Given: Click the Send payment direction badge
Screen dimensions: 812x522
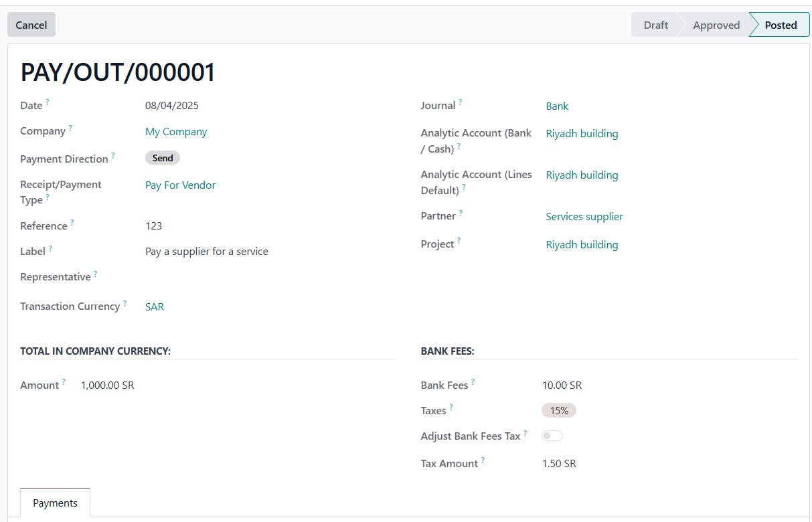Looking at the screenshot, I should point(163,158).
